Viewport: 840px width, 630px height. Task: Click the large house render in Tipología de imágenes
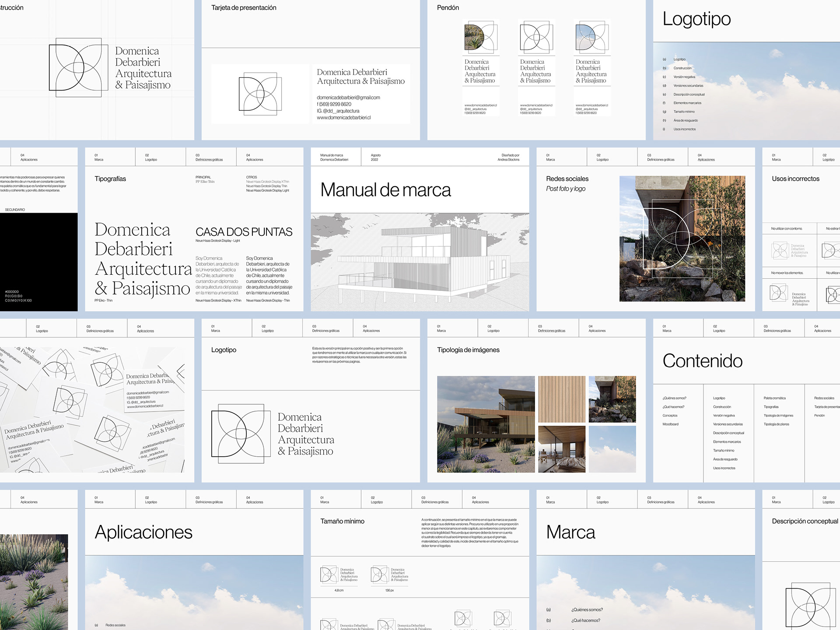click(486, 424)
